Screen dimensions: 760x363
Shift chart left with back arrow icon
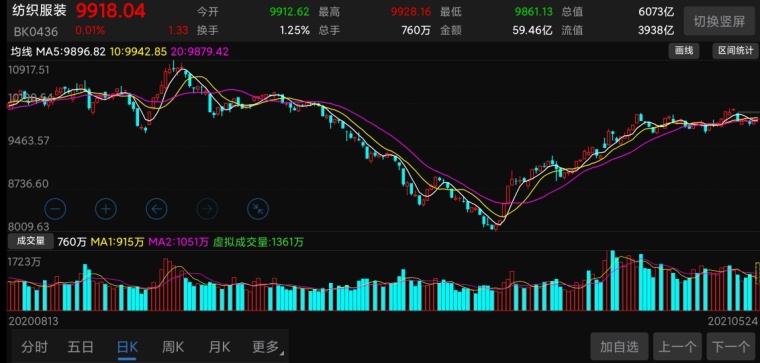click(x=157, y=209)
